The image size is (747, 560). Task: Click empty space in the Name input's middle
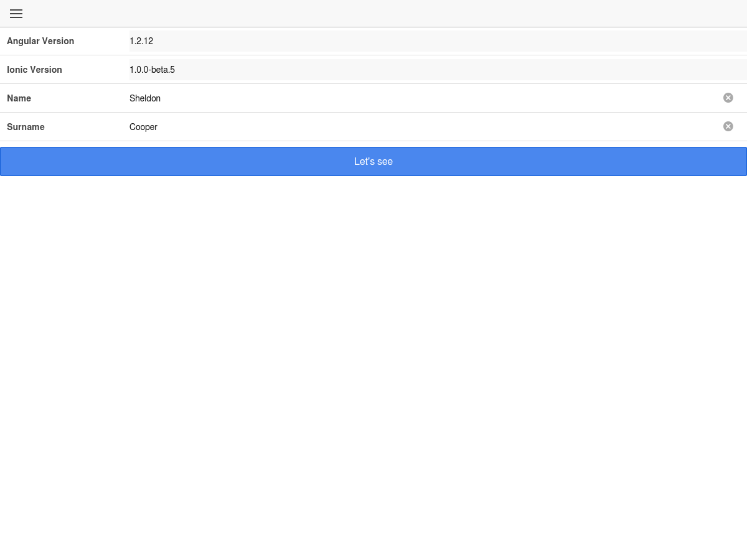click(423, 98)
